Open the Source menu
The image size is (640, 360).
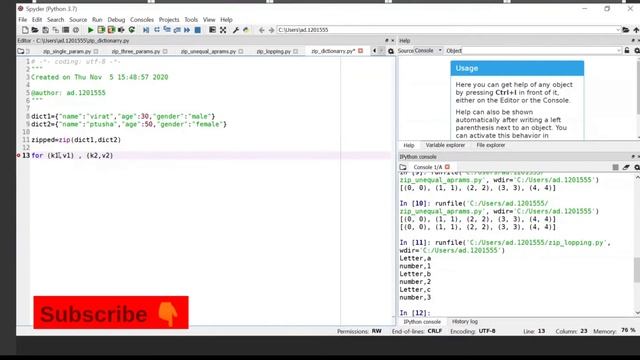(x=78, y=20)
